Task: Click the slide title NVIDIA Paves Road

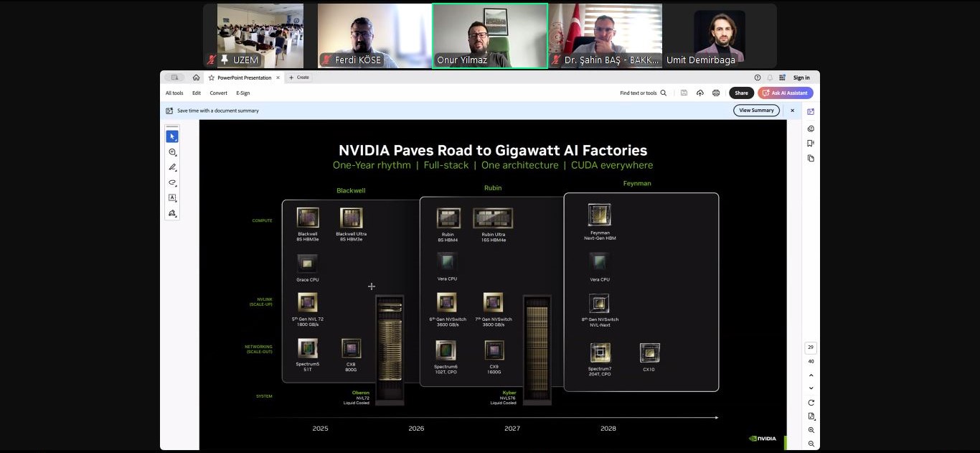Action: pos(493,150)
